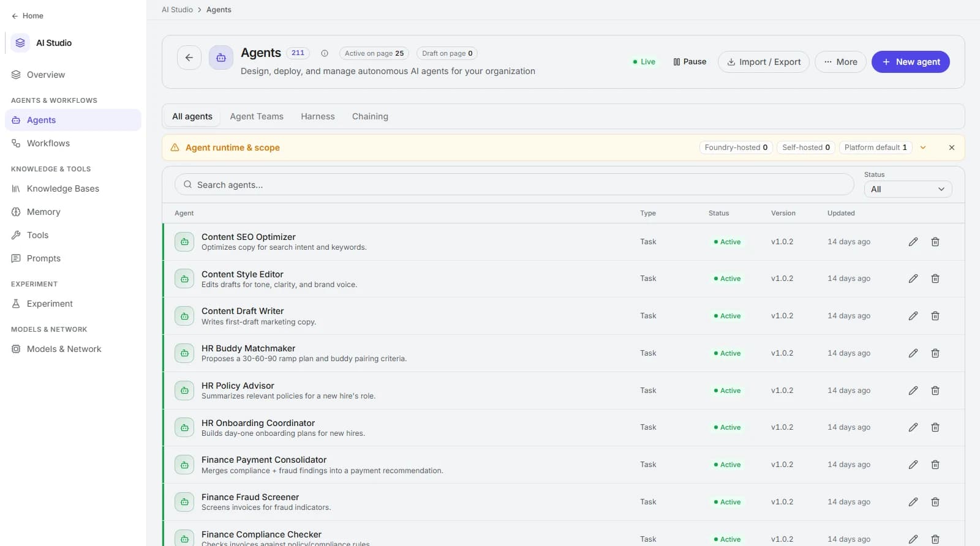This screenshot has height=546, width=980.
Task: Delete the Content Draft Writer agent
Action: [x=935, y=316]
